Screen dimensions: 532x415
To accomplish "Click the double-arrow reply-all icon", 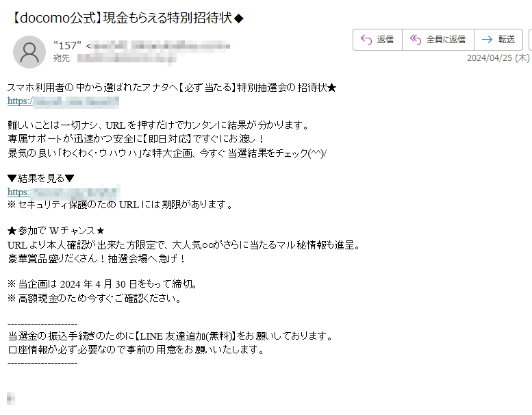I will (416, 40).
